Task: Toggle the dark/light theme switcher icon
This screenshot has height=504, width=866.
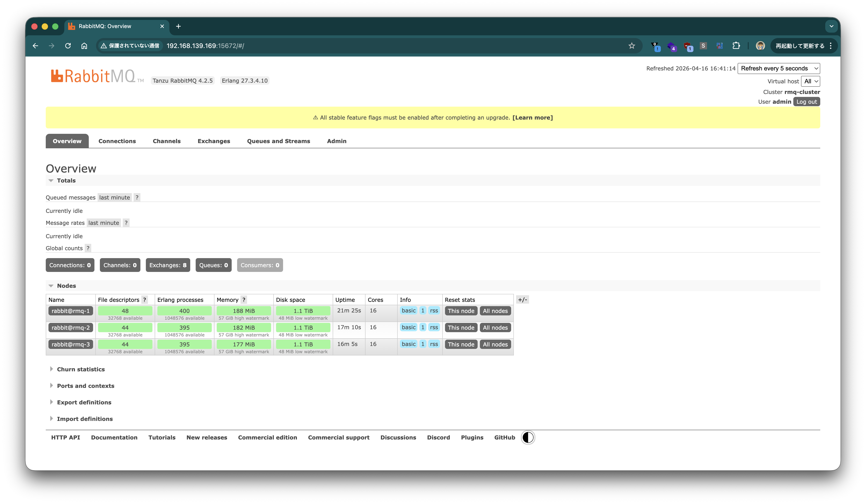Action: 528,437
